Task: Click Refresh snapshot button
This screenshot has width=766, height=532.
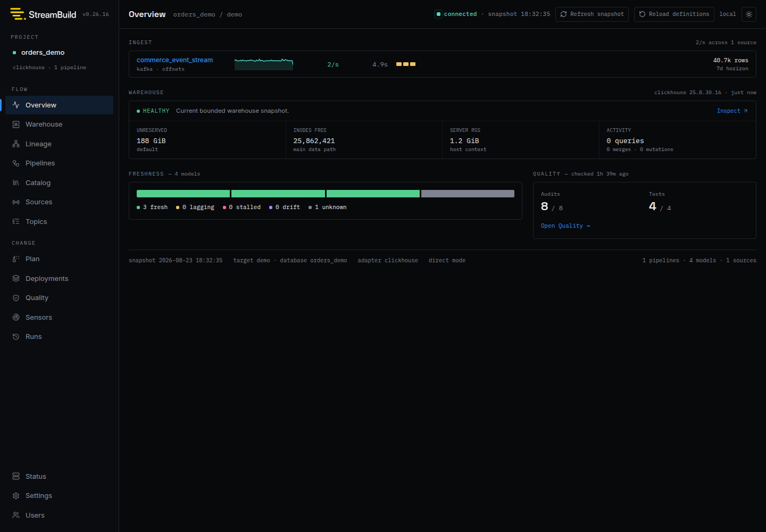Action: point(592,14)
